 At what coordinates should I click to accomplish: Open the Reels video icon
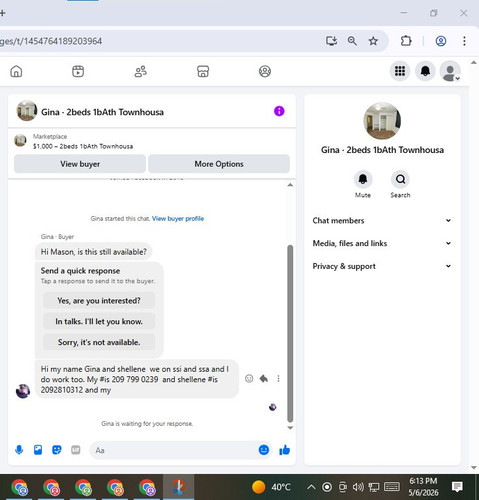point(78,71)
